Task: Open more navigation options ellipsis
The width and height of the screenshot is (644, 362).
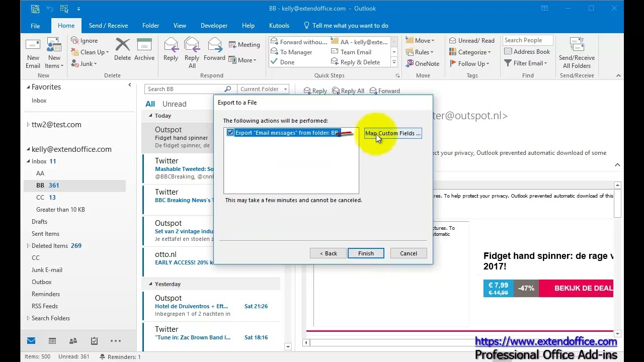Action: click(x=115, y=341)
